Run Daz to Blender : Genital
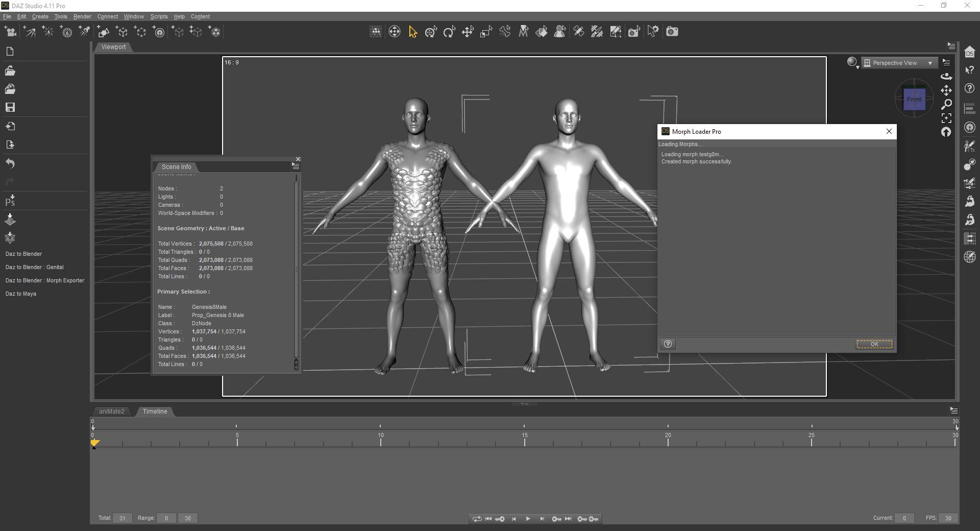 (x=34, y=267)
